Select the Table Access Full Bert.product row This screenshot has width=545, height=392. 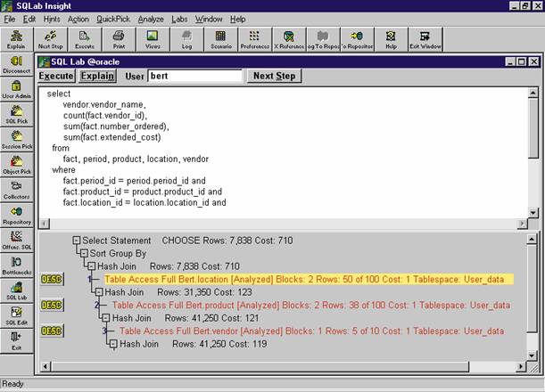(x=311, y=306)
